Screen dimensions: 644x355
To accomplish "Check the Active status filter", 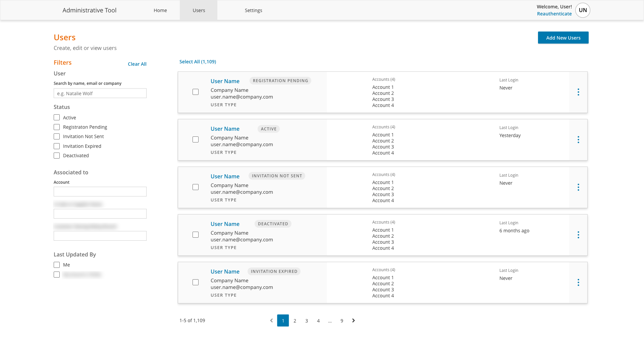I will click(x=57, y=117).
